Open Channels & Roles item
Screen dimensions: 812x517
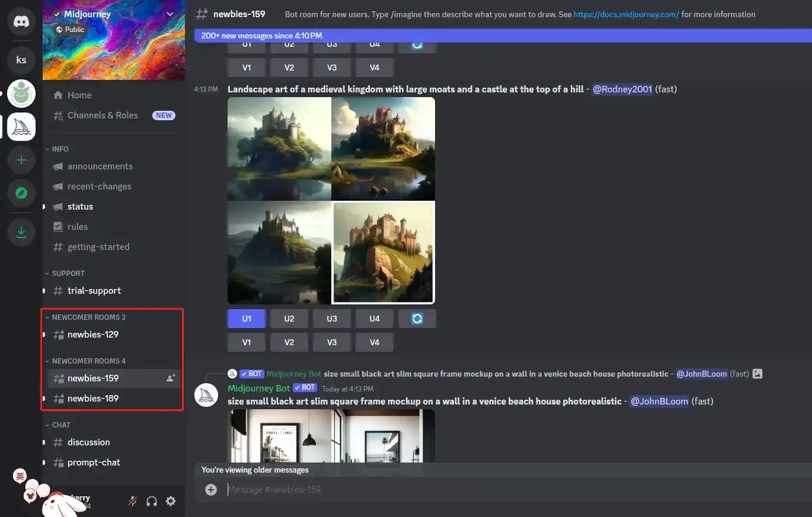click(103, 115)
